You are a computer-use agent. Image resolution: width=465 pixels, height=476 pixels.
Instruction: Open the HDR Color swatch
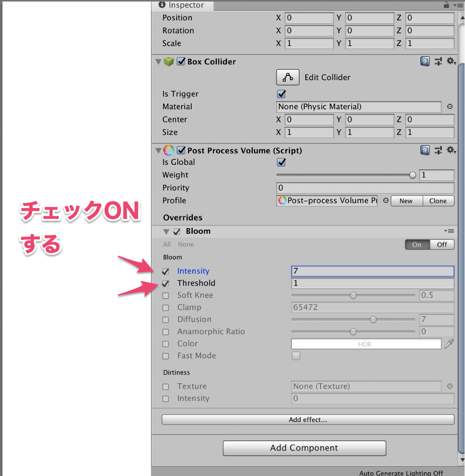pyautogui.click(x=366, y=344)
